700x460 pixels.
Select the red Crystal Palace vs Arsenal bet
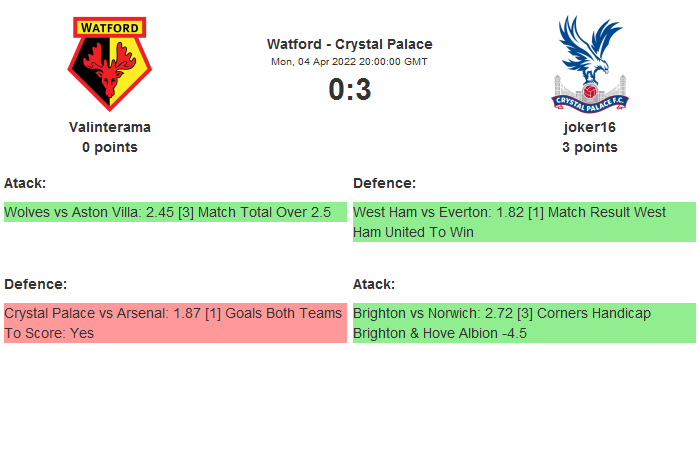click(175, 323)
